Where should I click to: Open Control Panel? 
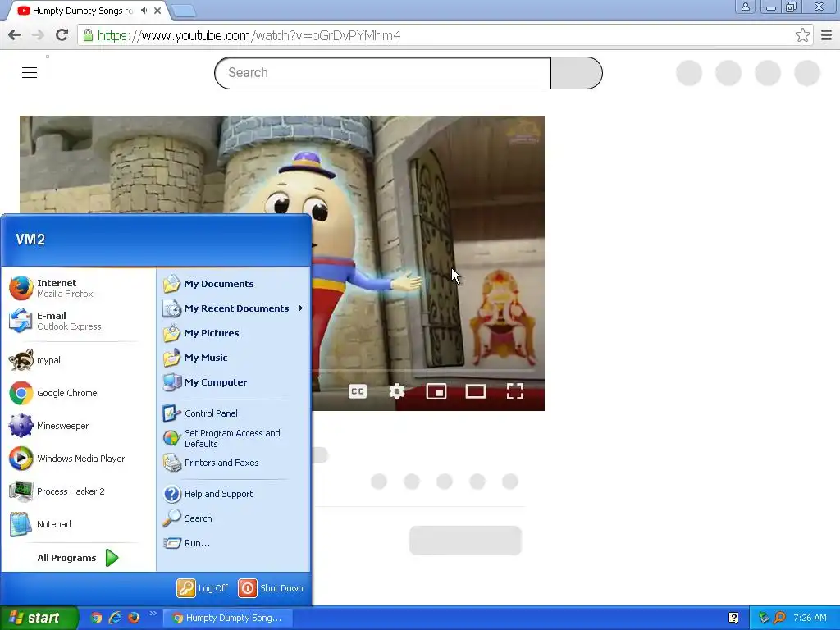coord(234,413)
